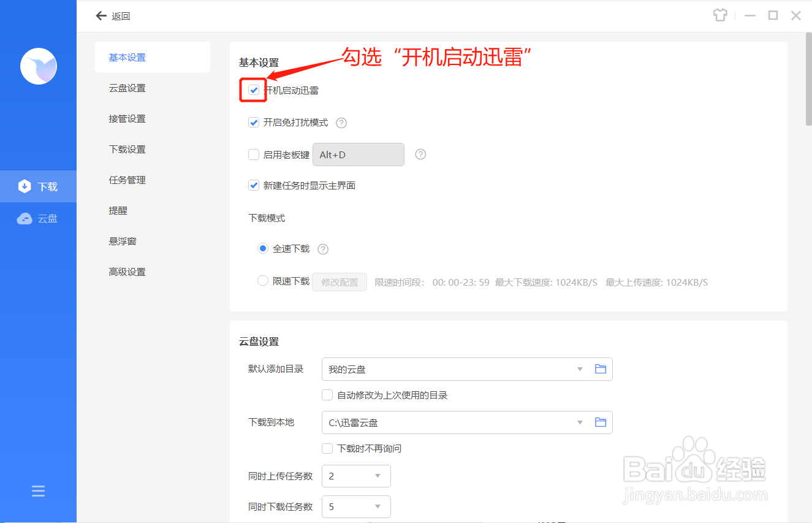Image resolution: width=812 pixels, height=523 pixels.
Task: Expand C:\迅雷云盘 path dropdown
Action: pyautogui.click(x=580, y=422)
